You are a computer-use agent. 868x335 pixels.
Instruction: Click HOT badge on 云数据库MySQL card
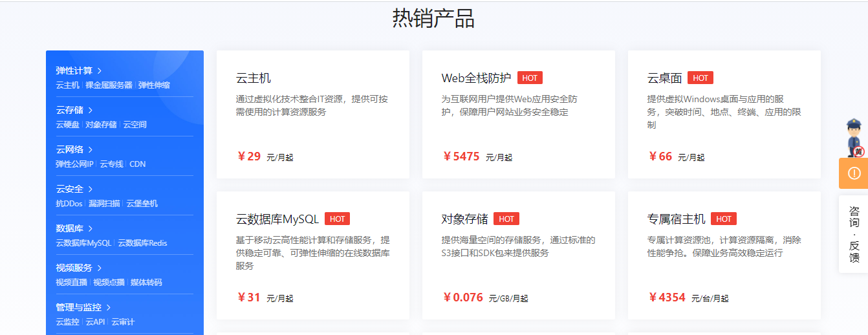(337, 219)
